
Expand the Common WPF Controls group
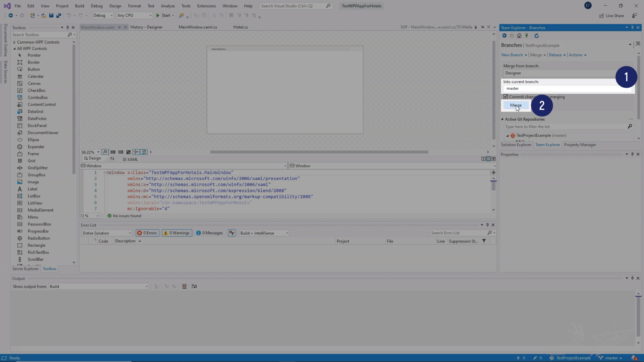15,42
